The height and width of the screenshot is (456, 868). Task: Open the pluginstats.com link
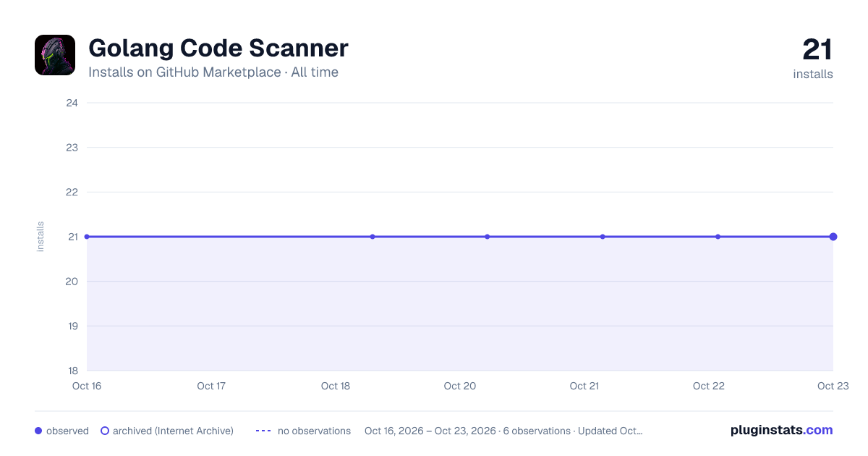[x=781, y=430]
